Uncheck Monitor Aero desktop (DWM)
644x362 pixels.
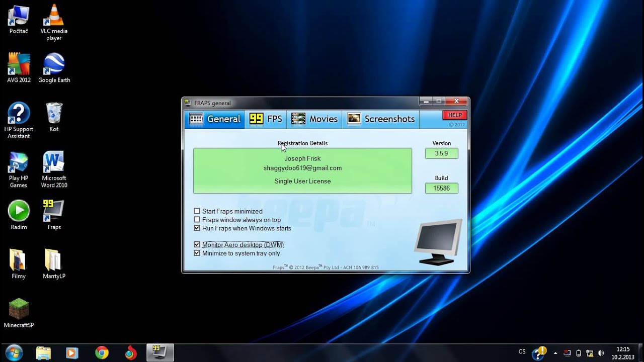coord(197,245)
